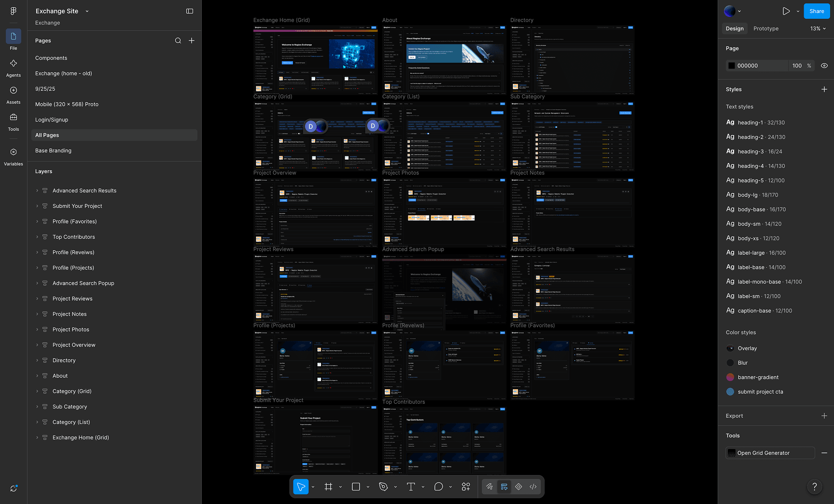Toggle page background color visibility eye
Screen dimensions: 834x504
pos(824,66)
